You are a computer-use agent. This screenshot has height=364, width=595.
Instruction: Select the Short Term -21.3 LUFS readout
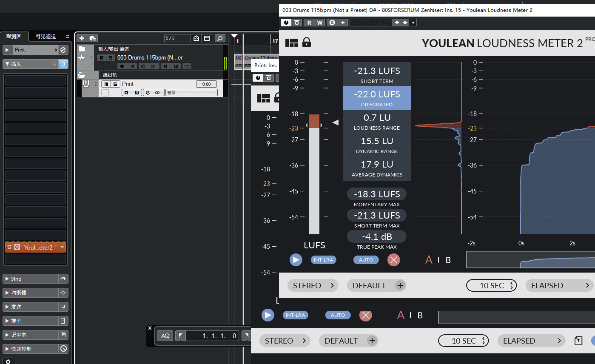(x=377, y=74)
